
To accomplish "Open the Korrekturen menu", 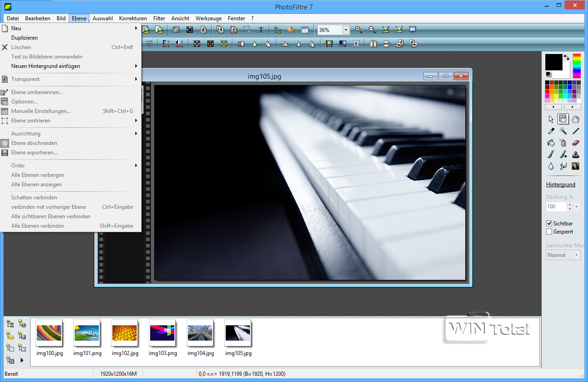I will click(133, 18).
